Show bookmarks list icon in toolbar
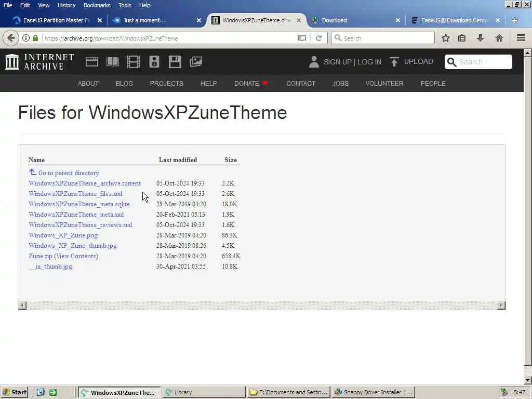This screenshot has width=532, height=399. [x=462, y=38]
